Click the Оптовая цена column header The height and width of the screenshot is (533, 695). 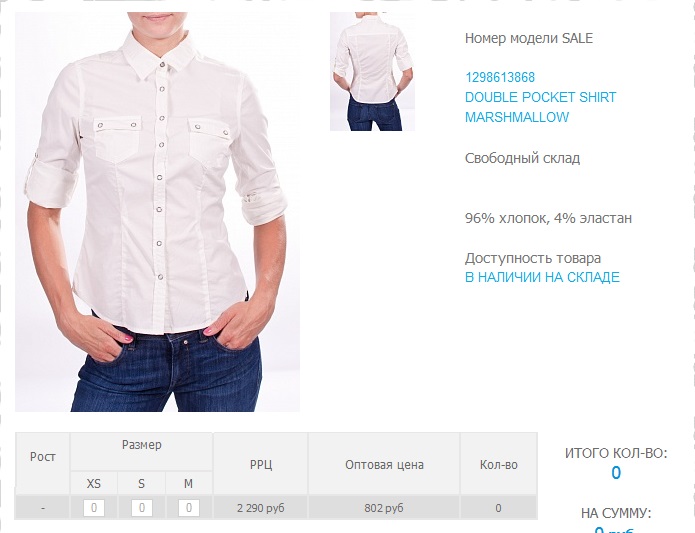pos(384,464)
